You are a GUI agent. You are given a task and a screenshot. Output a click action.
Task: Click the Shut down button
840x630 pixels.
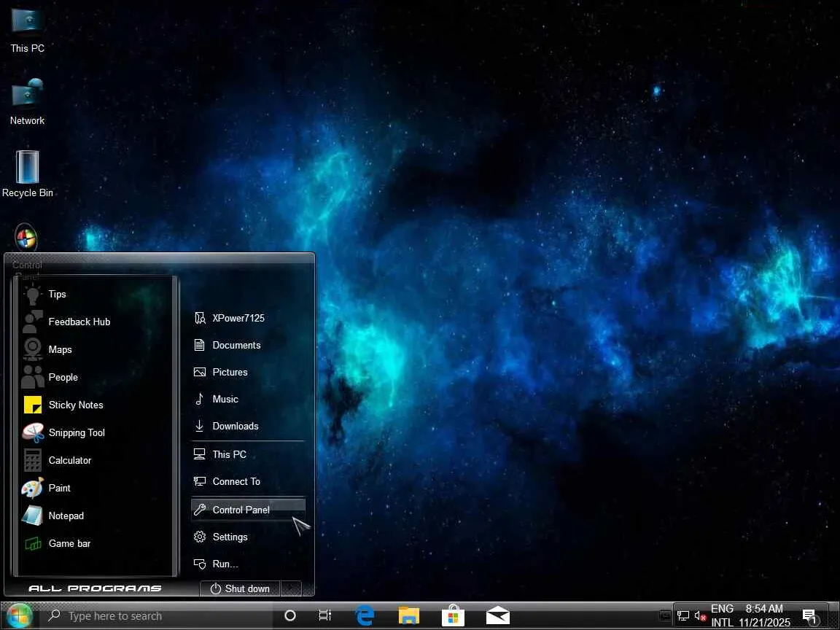240,588
